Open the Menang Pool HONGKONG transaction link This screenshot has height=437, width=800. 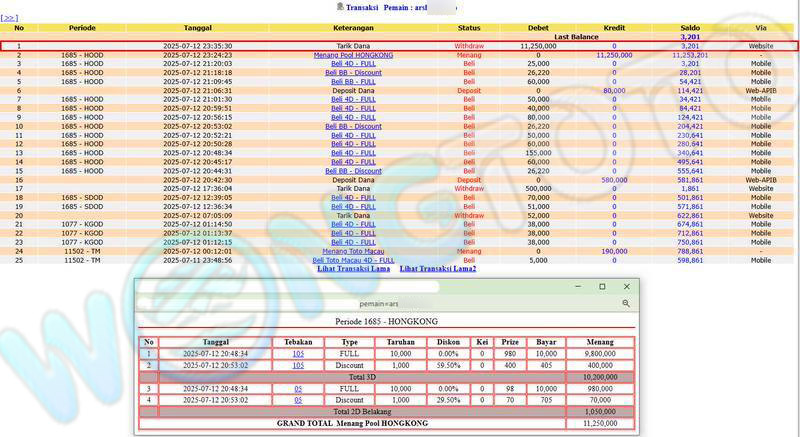[x=353, y=55]
